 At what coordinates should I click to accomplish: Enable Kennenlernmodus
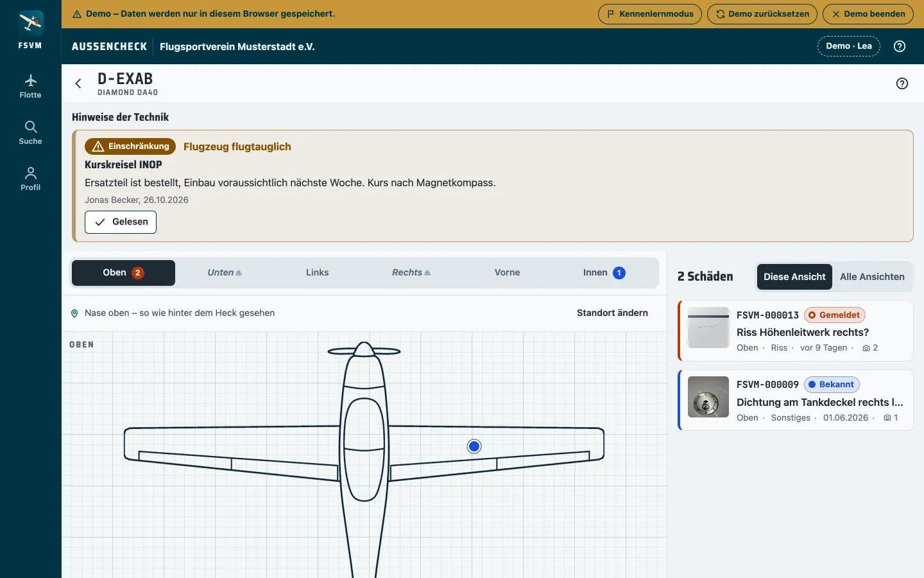click(x=650, y=14)
